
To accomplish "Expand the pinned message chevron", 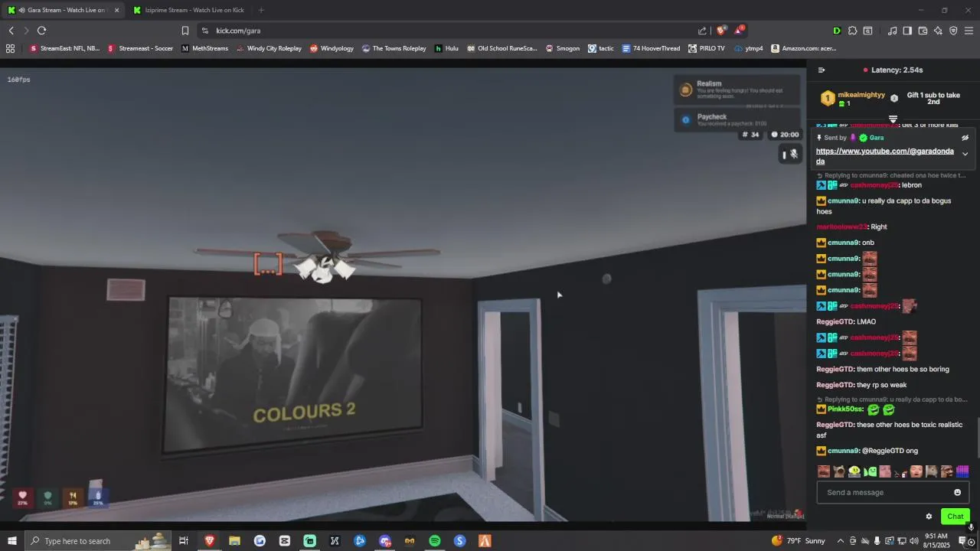I will pyautogui.click(x=965, y=154).
